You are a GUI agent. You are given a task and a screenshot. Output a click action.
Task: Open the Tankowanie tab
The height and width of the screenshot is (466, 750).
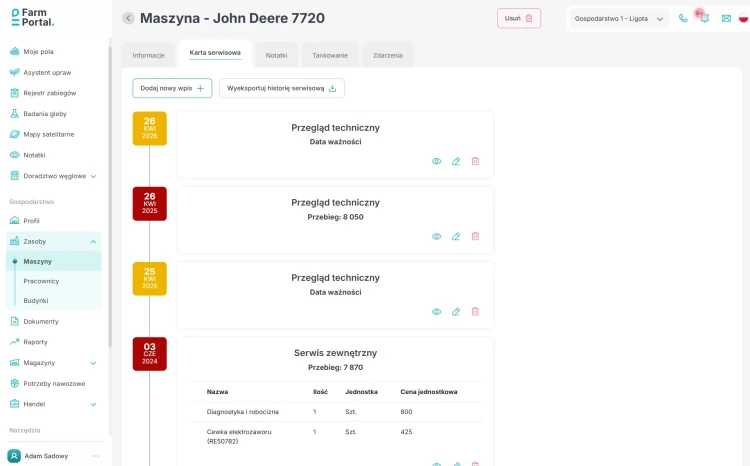(330, 55)
